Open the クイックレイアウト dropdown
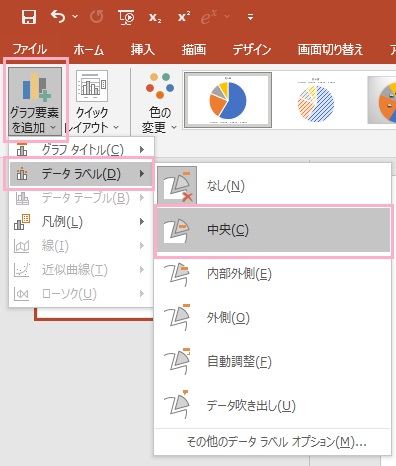396x466 pixels. click(x=92, y=101)
